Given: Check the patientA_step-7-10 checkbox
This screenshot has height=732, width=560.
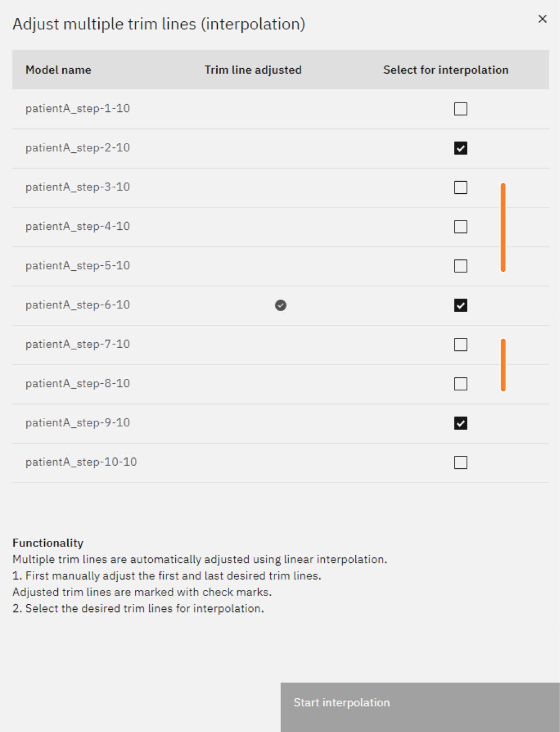Looking at the screenshot, I should (x=461, y=345).
